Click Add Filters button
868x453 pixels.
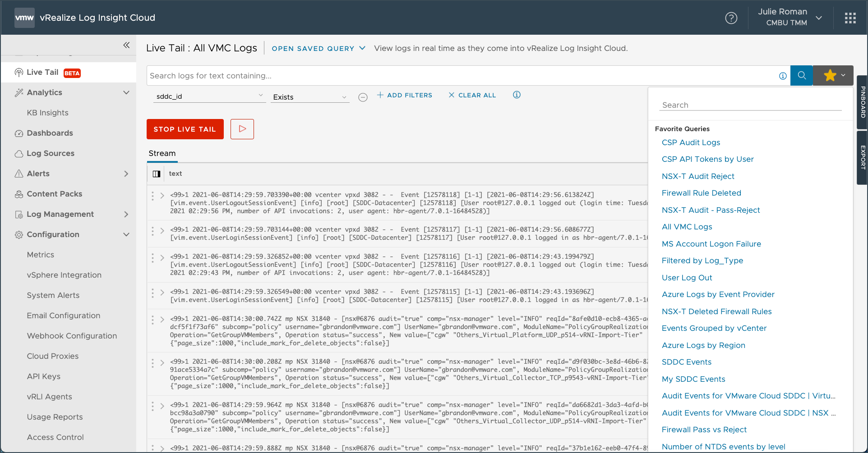tap(405, 95)
